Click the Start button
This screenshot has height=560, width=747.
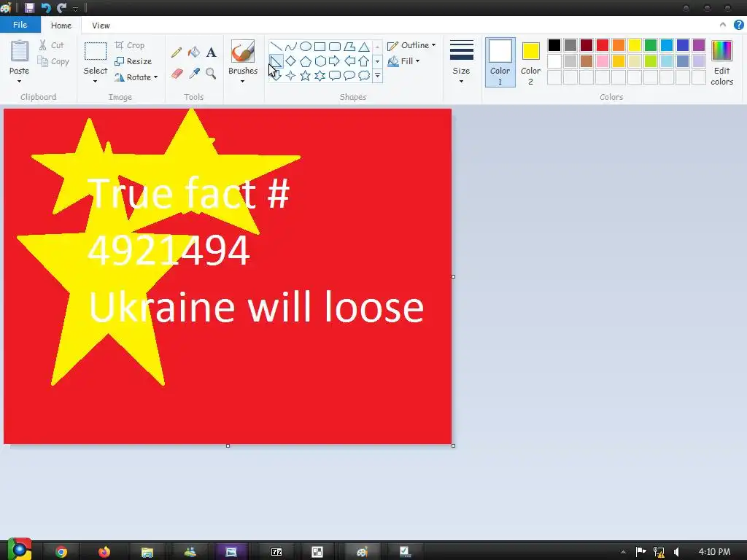click(19, 550)
